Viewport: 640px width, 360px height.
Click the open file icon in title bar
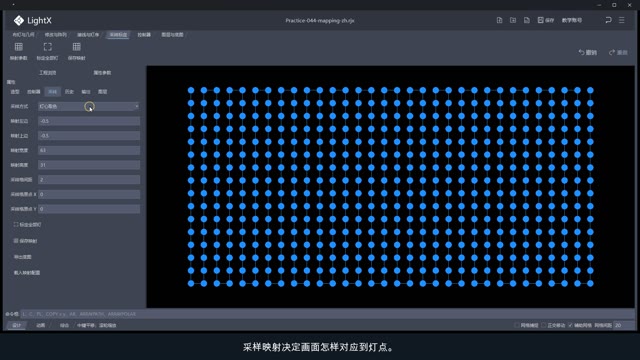pyautogui.click(x=513, y=20)
